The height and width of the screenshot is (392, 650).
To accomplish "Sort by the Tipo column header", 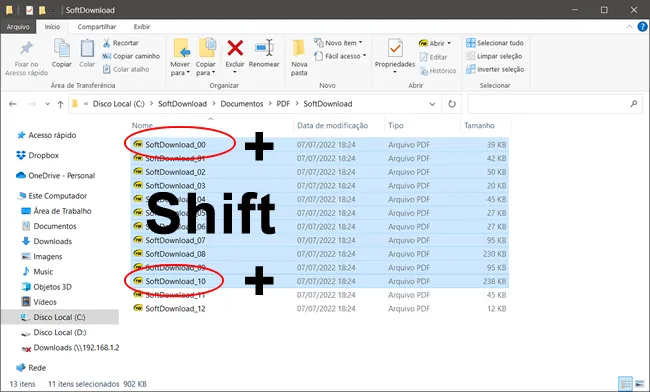I will click(396, 125).
